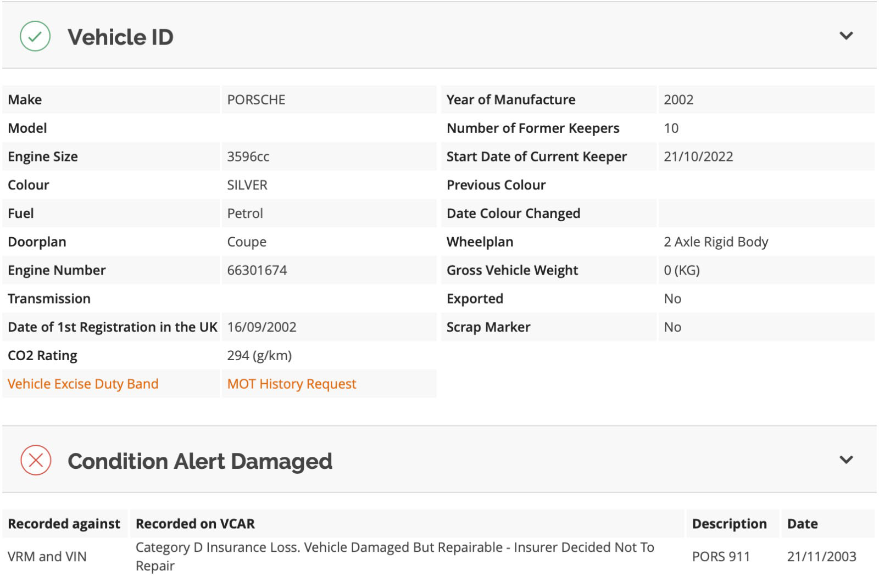The width and height of the screenshot is (879, 588).
Task: Select the Petrol fuel value
Action: click(245, 214)
